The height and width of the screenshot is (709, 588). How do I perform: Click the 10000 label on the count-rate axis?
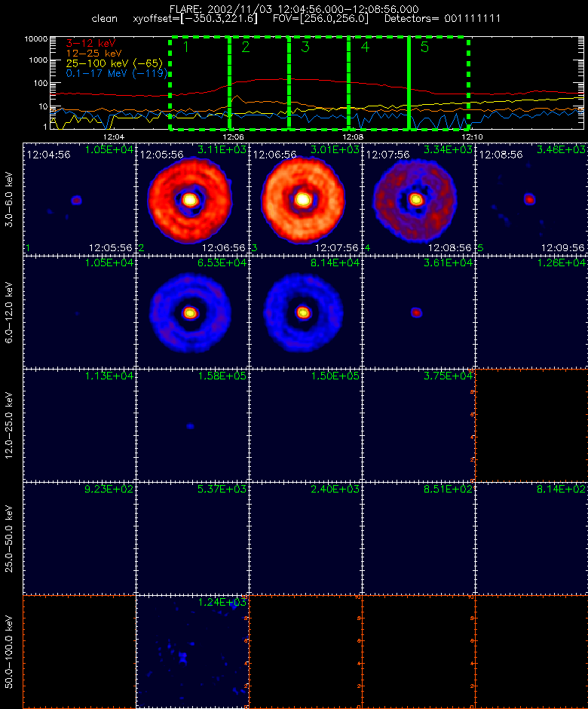35,39
